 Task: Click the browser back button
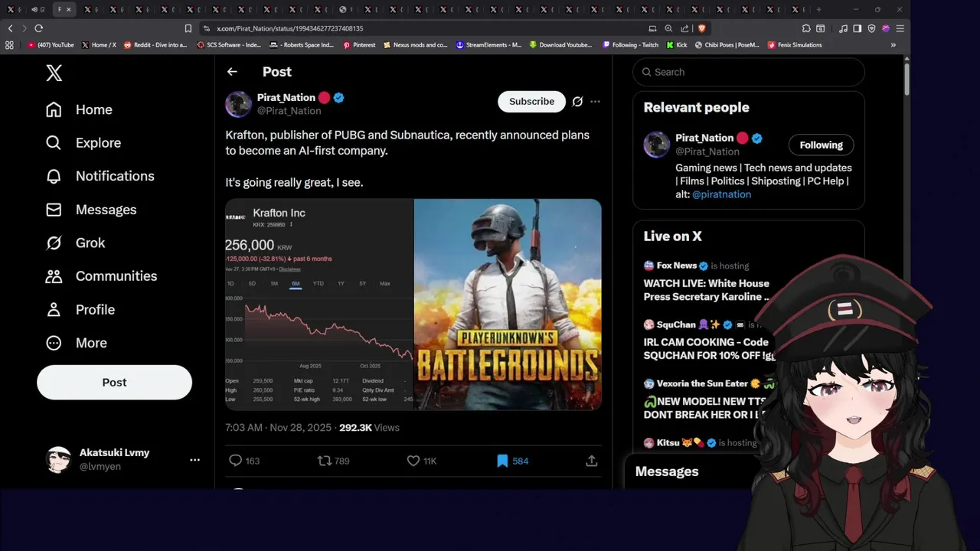[10, 28]
